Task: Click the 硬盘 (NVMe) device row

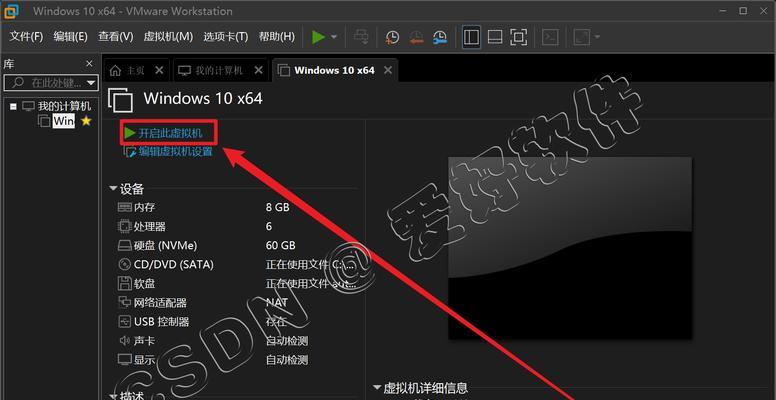Action: point(237,245)
